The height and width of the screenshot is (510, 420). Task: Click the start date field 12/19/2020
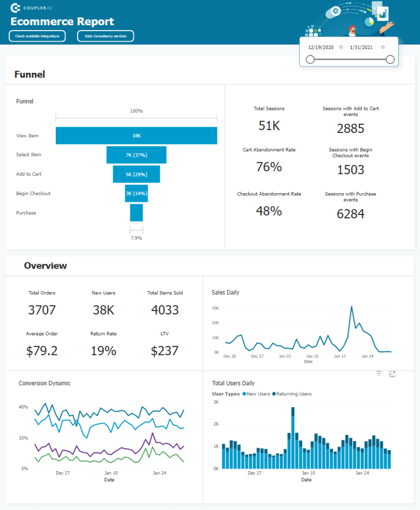321,47
